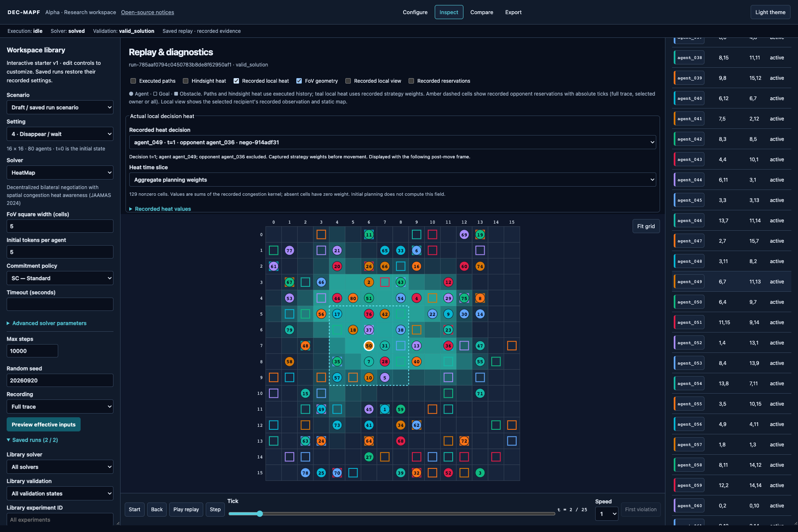Click agent 27 green marker
The height and width of the screenshot is (532, 798).
click(369, 457)
